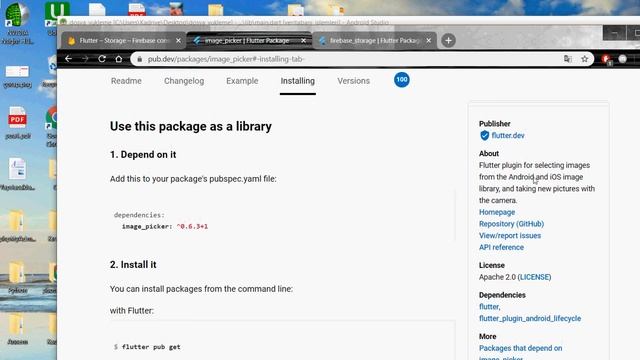Open the Readme tab
640x360 pixels.
click(x=126, y=81)
